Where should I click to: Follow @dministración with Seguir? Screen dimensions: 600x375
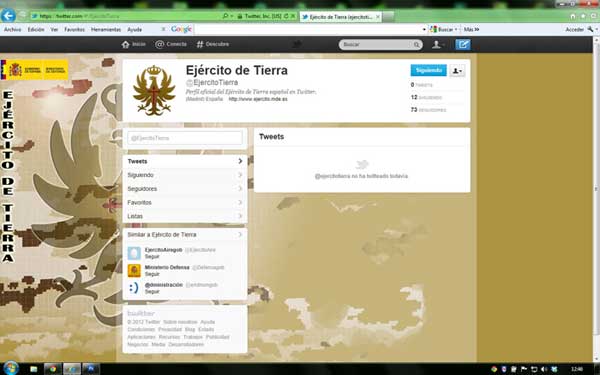click(152, 292)
